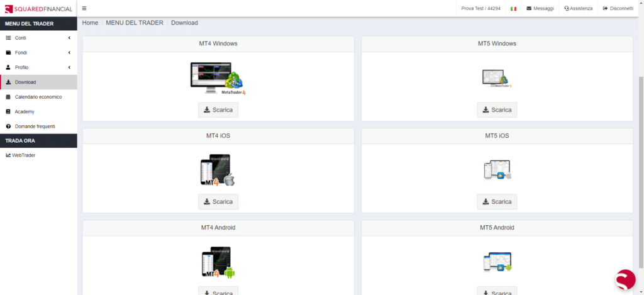Image resolution: width=644 pixels, height=295 pixels.
Task: Click the MT4 Android app image
Action: click(218, 262)
